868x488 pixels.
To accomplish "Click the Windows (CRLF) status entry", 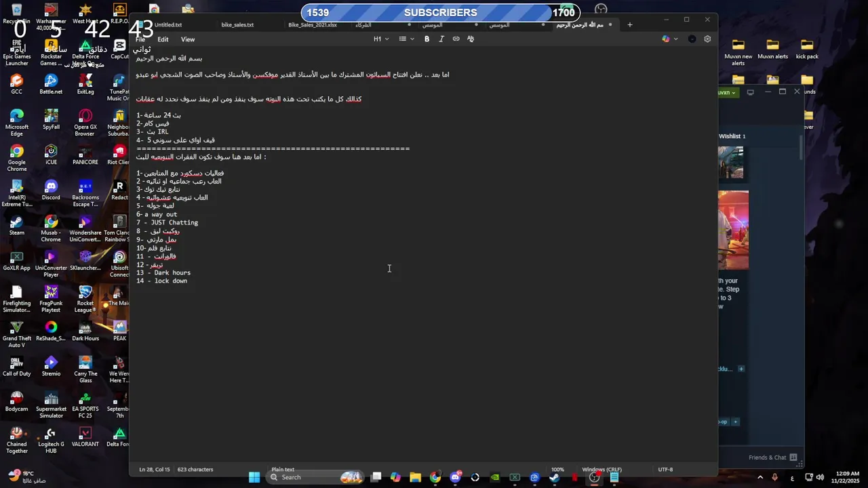I will tap(601, 469).
